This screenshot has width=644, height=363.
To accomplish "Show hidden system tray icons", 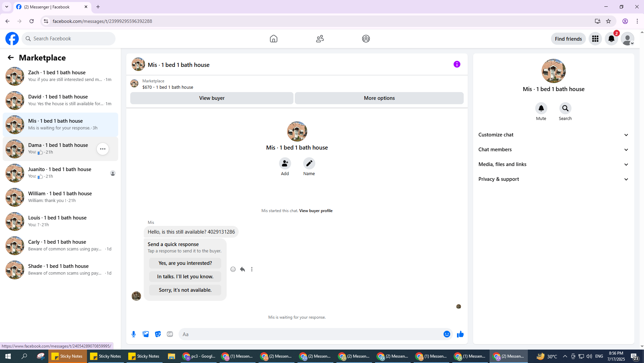I will point(565,356).
